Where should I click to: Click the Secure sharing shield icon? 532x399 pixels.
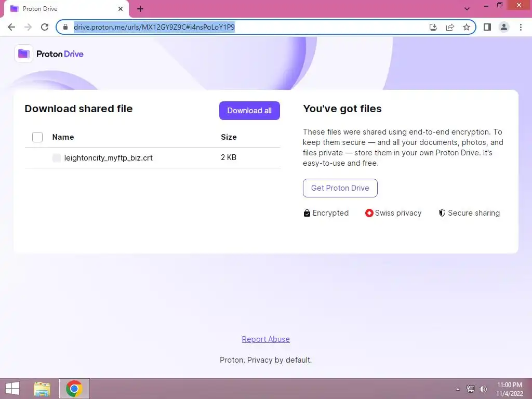[442, 213]
